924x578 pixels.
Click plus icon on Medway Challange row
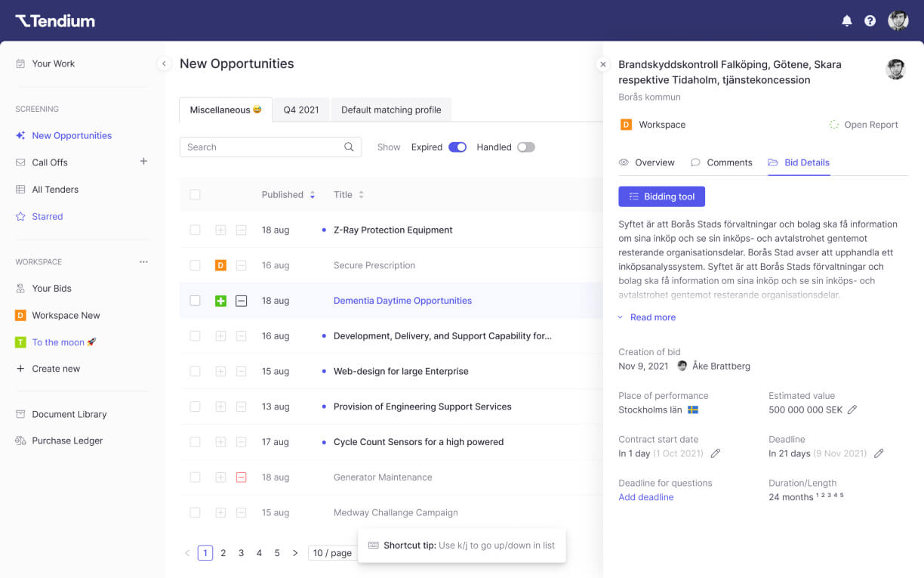[x=220, y=513]
